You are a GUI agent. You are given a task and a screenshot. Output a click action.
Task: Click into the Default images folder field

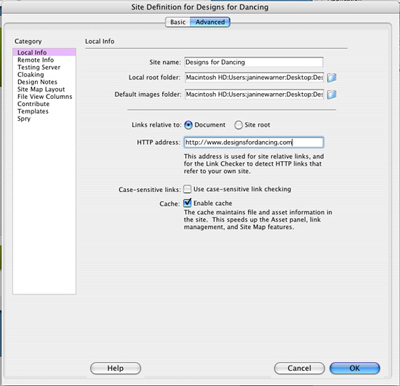click(x=254, y=94)
